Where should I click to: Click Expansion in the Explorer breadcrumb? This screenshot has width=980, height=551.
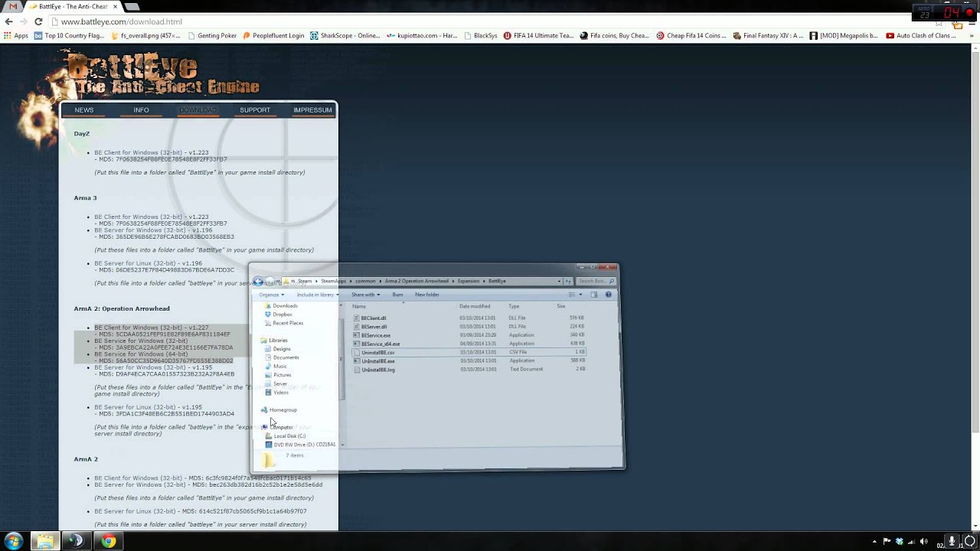[468, 281]
